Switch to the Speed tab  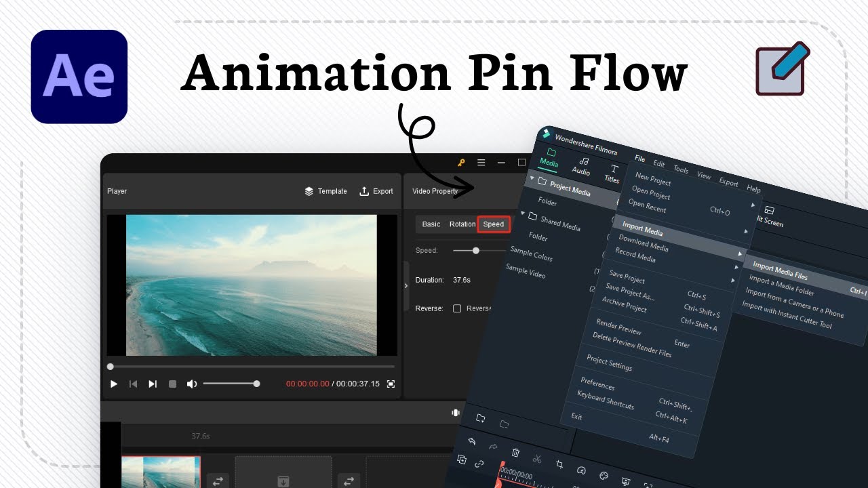click(x=494, y=224)
